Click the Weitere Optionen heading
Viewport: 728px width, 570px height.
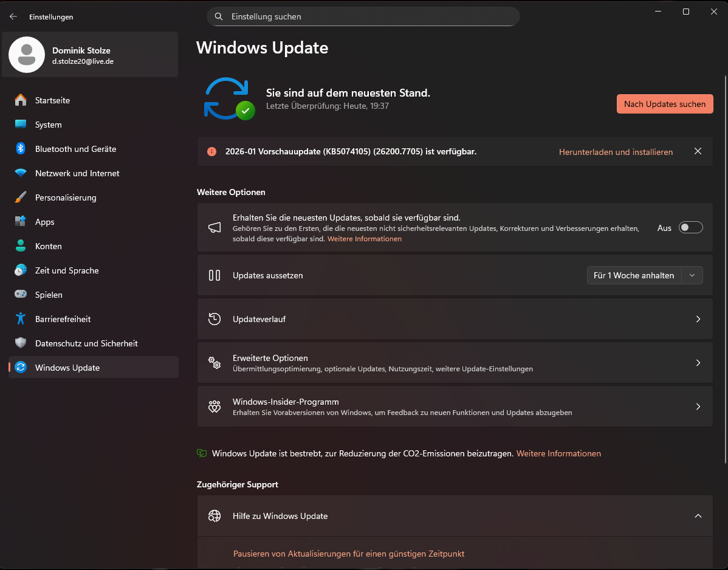point(231,192)
